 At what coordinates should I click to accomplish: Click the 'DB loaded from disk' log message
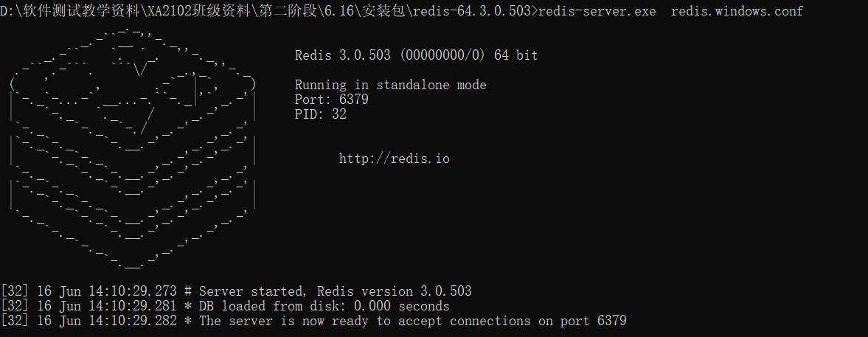tap(324, 306)
